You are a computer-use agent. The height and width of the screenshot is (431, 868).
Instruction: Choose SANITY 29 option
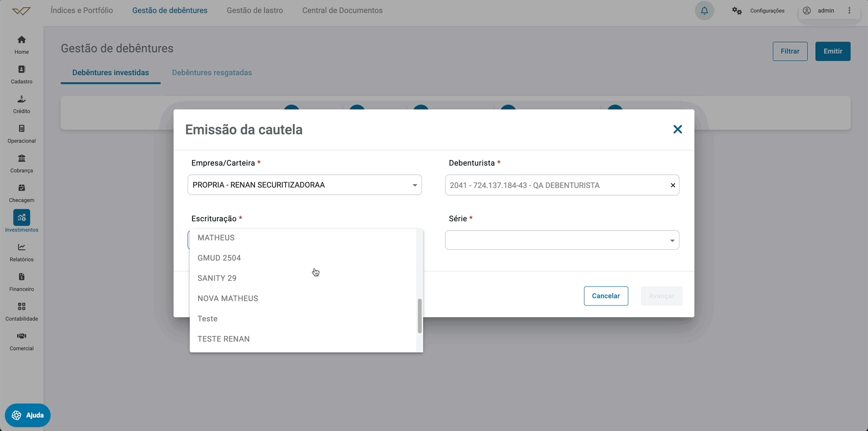point(303,278)
